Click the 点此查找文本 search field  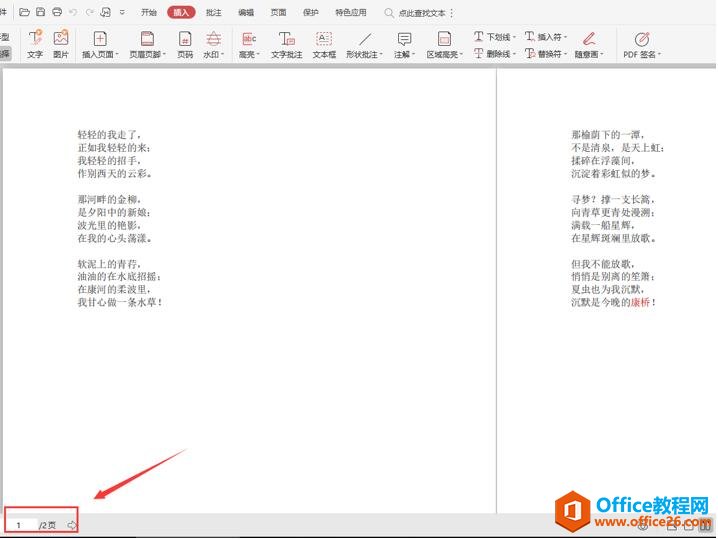click(x=422, y=13)
